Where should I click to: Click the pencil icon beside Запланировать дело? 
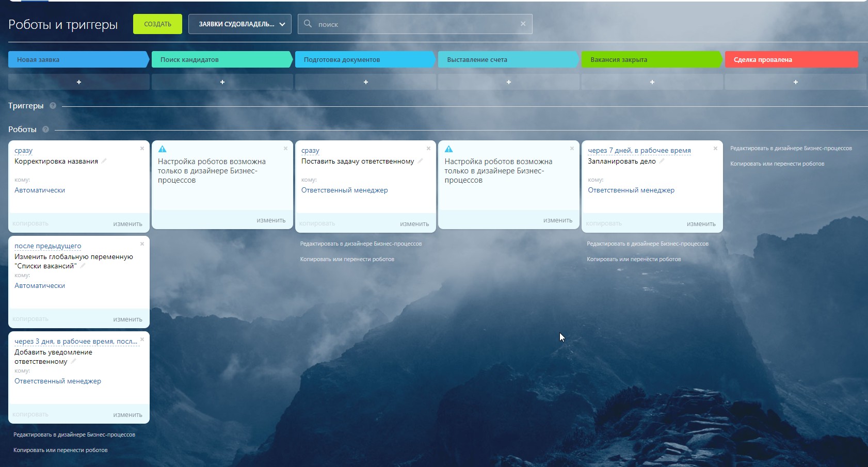662,161
